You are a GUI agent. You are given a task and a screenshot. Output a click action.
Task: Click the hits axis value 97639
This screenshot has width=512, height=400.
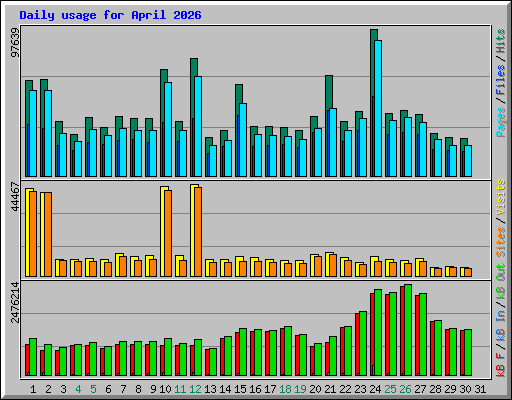click(x=15, y=42)
